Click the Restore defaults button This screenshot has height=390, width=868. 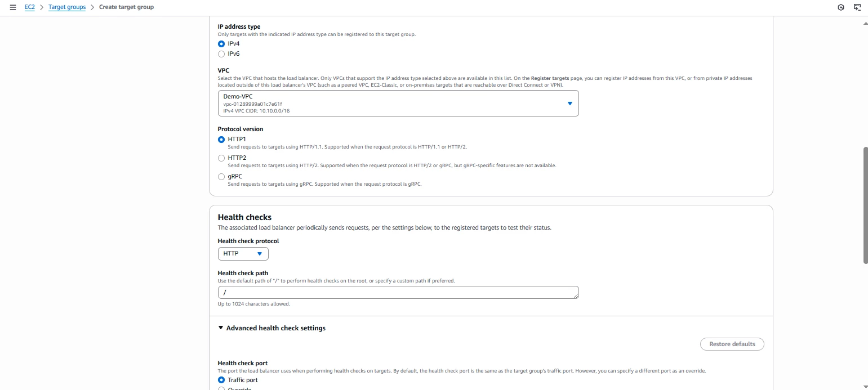(x=732, y=344)
